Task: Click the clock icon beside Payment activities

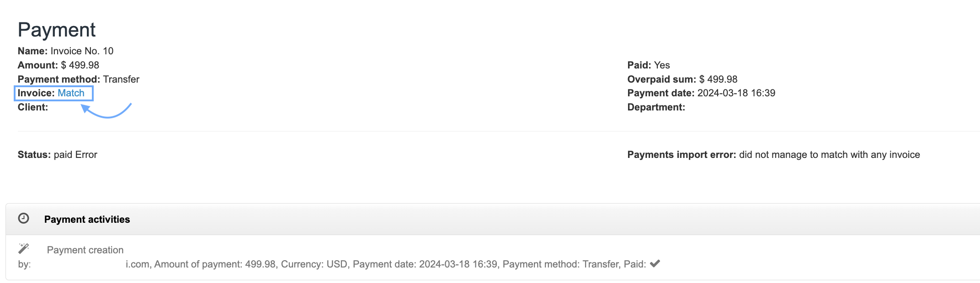Action: pyautogui.click(x=23, y=219)
